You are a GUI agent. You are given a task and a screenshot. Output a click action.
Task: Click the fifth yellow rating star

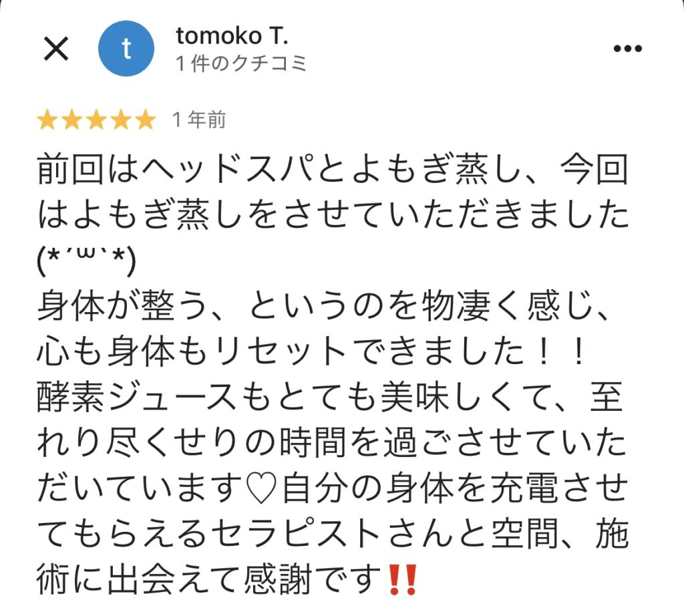(145, 120)
